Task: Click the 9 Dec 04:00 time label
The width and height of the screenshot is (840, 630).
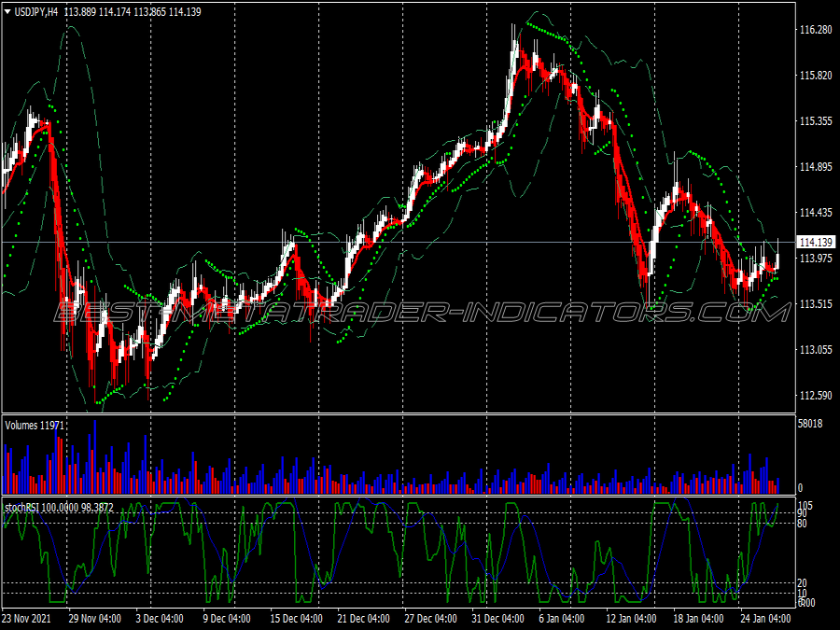Action: tap(227, 618)
